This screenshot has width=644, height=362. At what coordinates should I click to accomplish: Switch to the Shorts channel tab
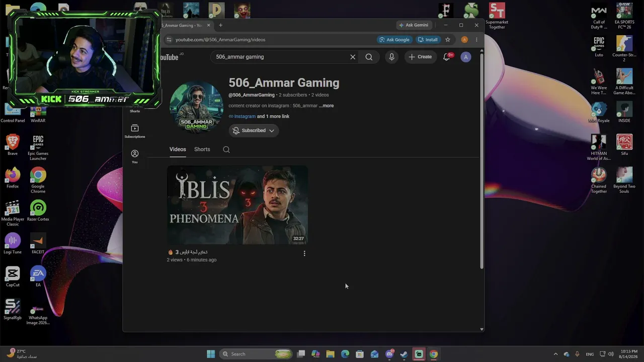click(x=202, y=149)
